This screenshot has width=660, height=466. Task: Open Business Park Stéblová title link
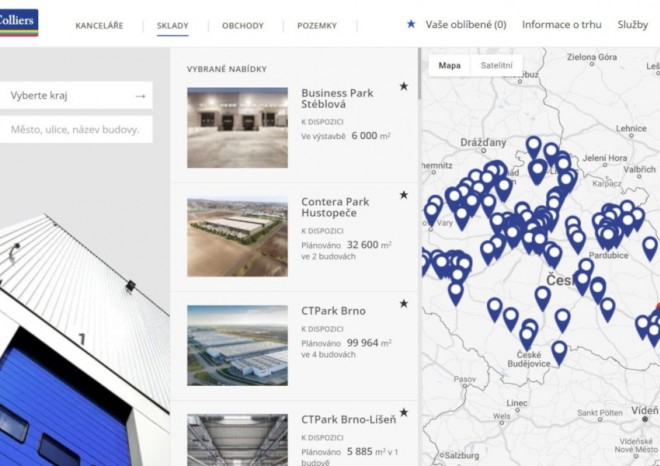[337, 99]
